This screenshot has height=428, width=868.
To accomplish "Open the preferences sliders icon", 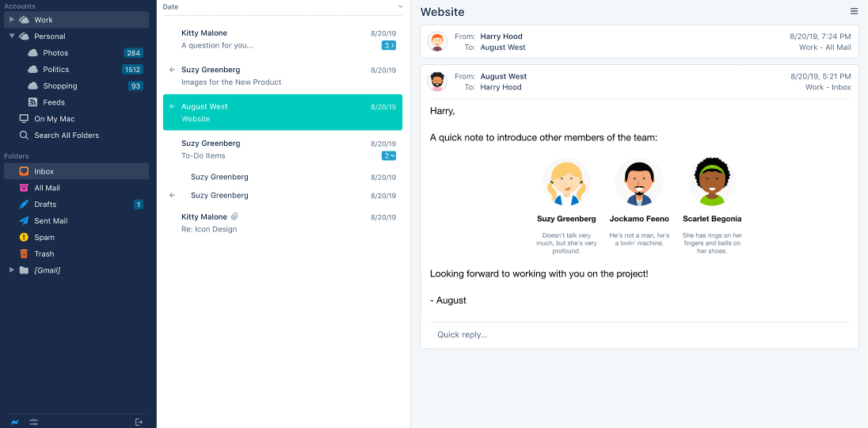I will coord(34,422).
